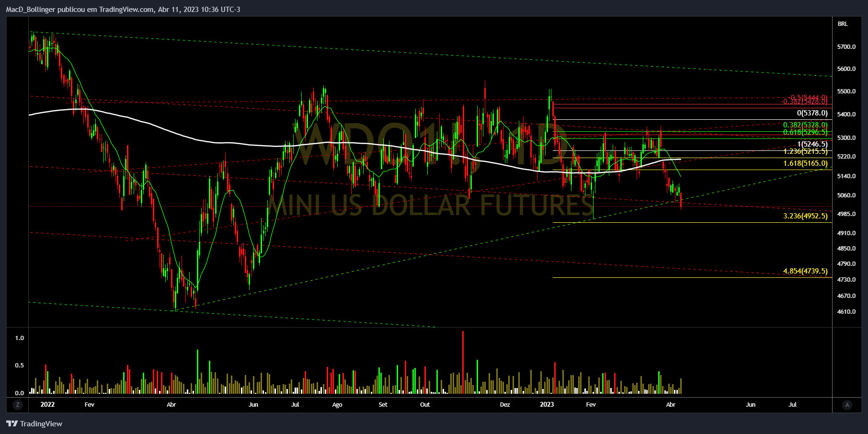
Task: Click the 5140.0 price axis label
Action: pos(846,176)
